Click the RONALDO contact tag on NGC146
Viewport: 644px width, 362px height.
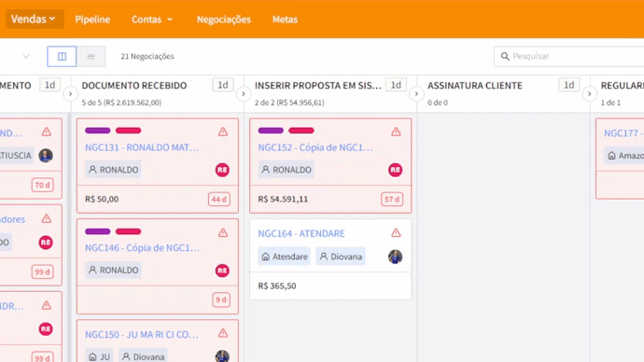[113, 270]
